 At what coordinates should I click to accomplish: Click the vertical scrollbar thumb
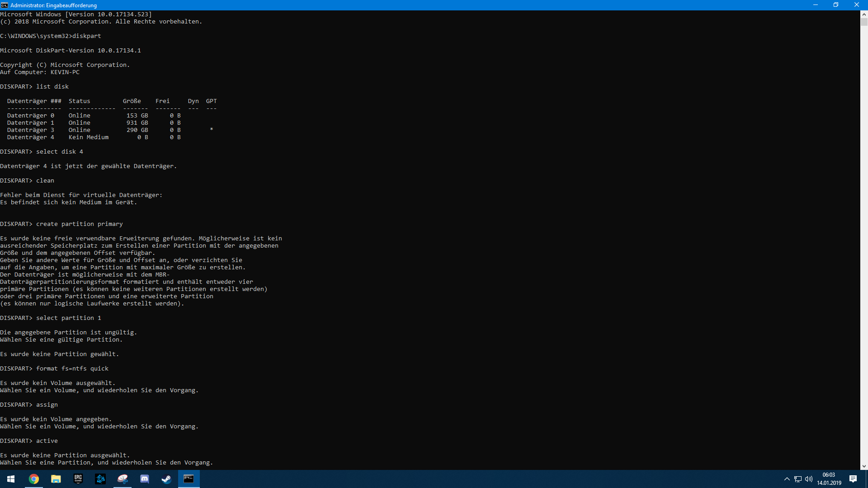tap(864, 22)
